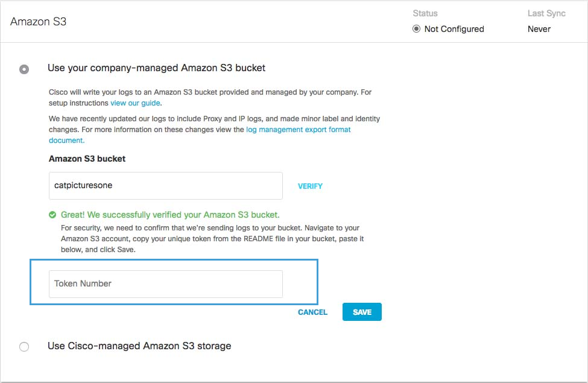Screen dimensions: 588x383
Task: Click VERIFY next to the bucket field
Action: tap(310, 186)
